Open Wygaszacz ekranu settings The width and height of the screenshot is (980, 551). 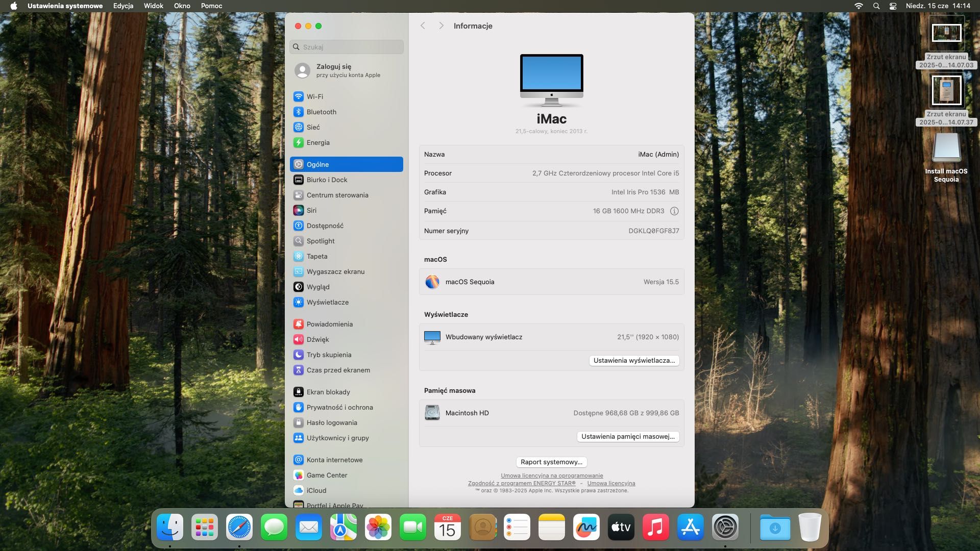346,271
